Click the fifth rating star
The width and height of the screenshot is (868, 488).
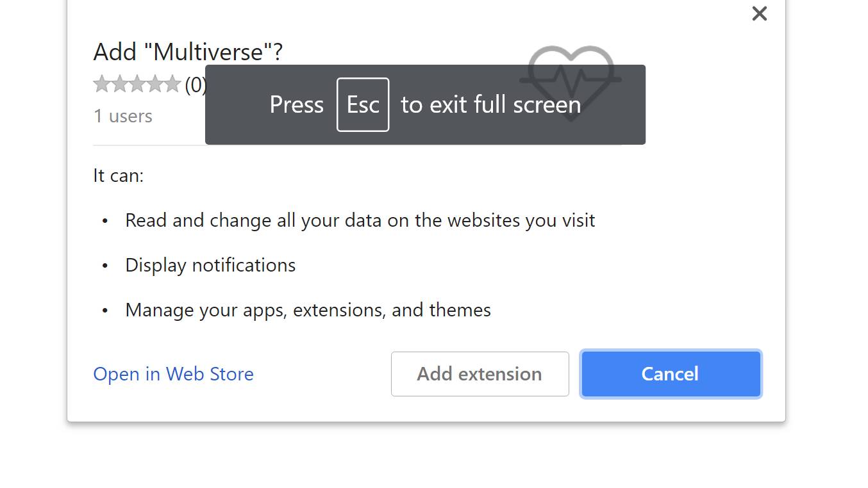point(171,85)
